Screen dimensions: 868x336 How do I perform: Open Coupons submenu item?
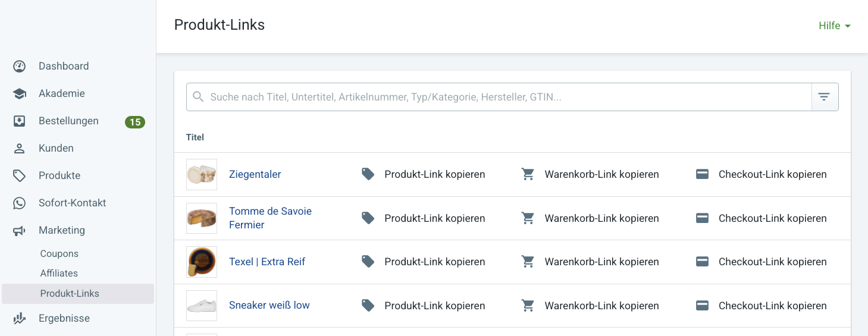(x=59, y=253)
